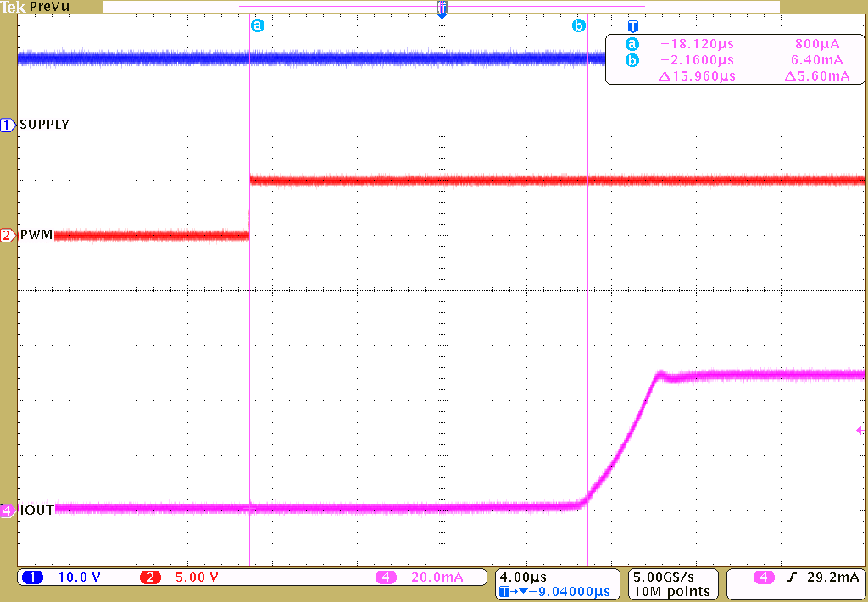
Task: Toggle the trigger level arrow on right edge
Action: tap(860, 432)
